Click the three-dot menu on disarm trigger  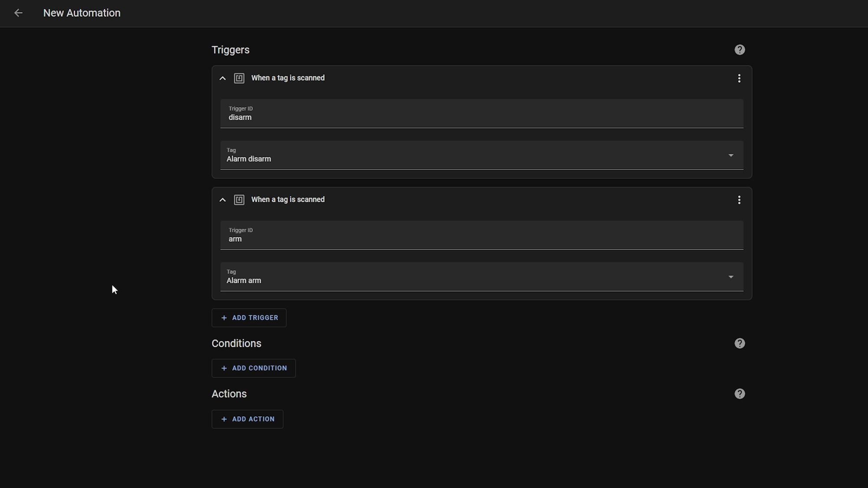[x=739, y=78]
